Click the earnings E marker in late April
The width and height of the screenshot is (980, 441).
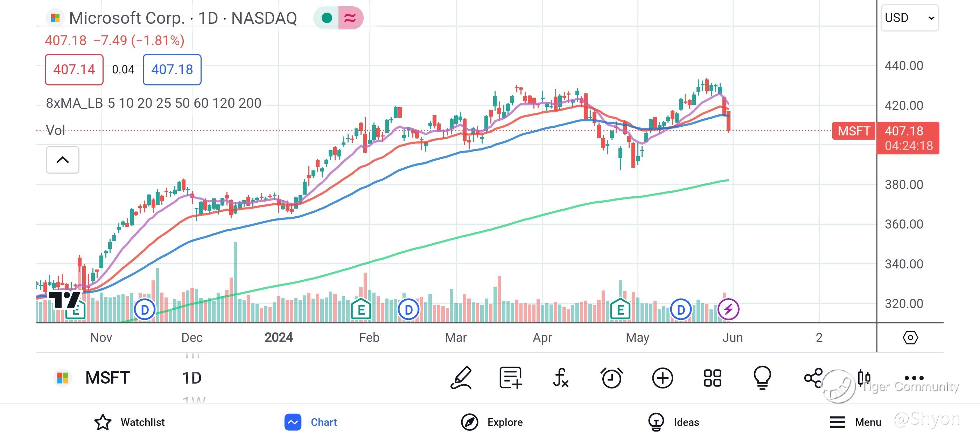click(620, 309)
